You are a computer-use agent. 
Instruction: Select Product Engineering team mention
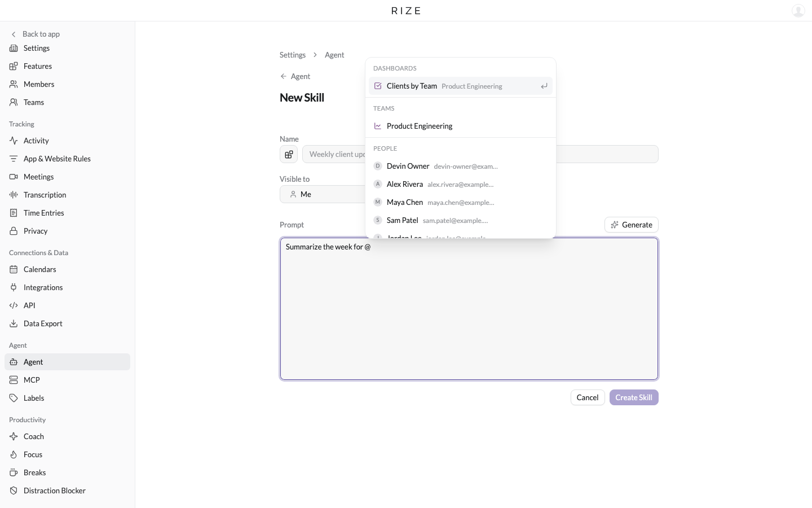pos(461,126)
